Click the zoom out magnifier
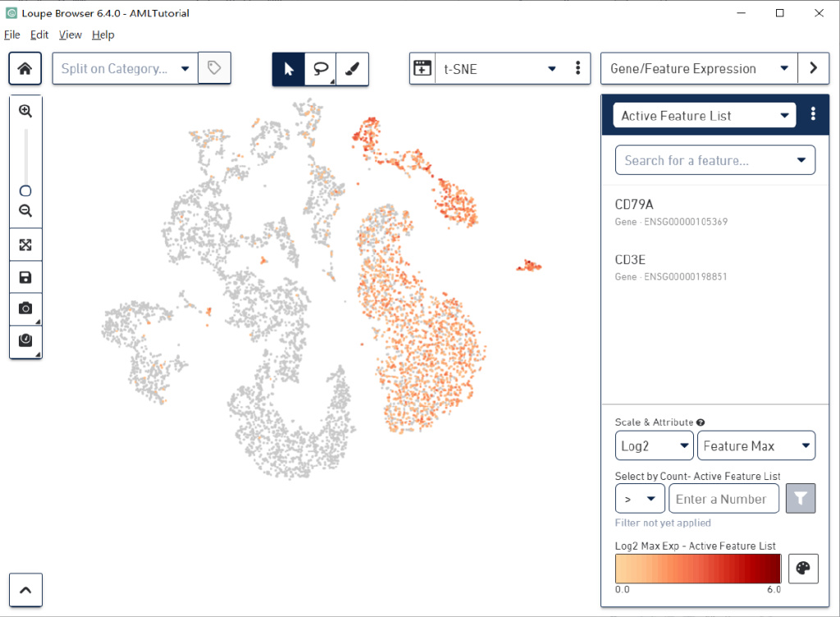Image resolution: width=840 pixels, height=617 pixels. (25, 211)
